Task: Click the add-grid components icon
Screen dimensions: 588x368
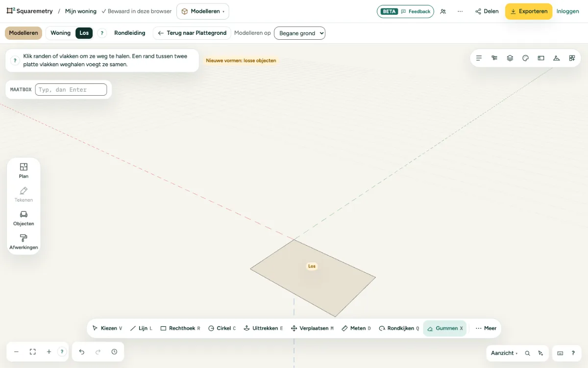Action: 572,58
